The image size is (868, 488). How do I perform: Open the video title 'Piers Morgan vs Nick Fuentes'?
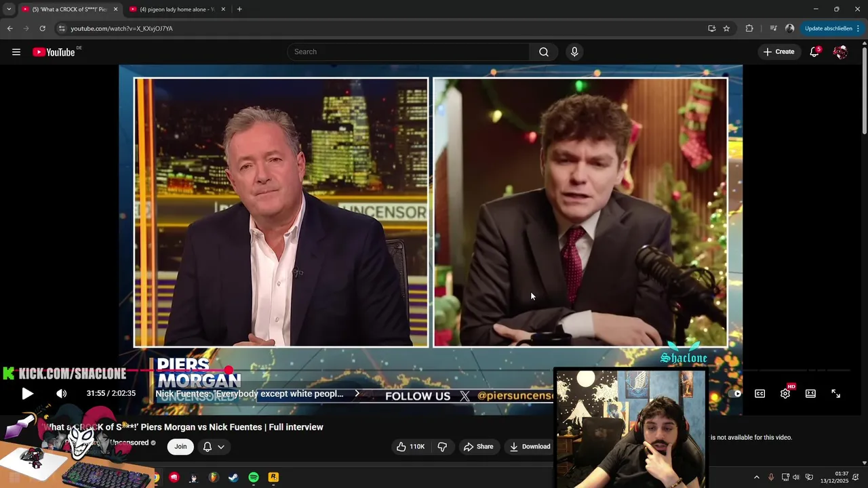pos(184,427)
